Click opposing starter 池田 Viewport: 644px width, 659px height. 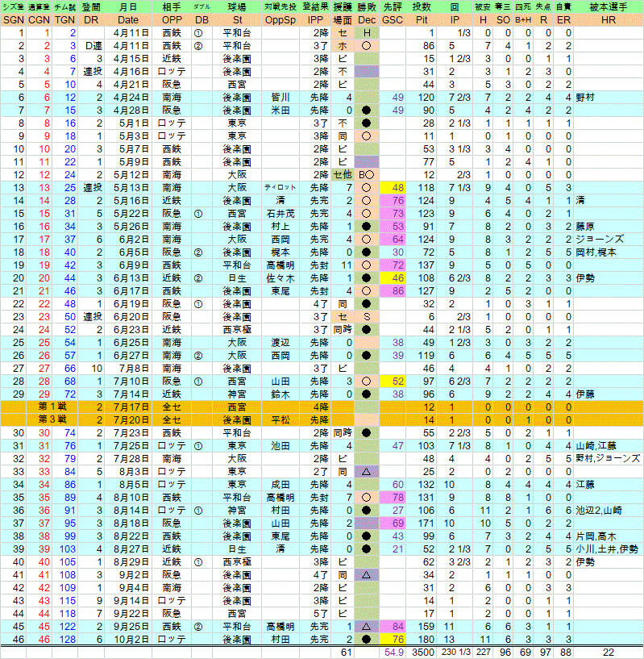(280, 446)
